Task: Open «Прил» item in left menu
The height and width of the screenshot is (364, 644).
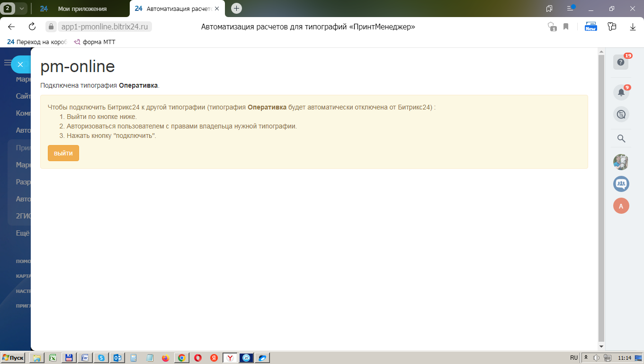Action: (x=23, y=148)
